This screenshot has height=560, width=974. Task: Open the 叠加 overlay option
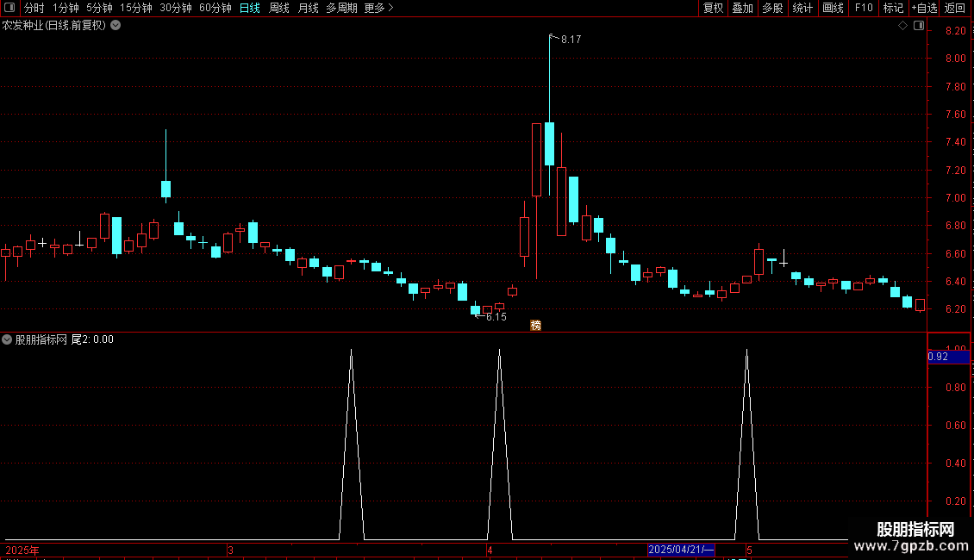pyautogui.click(x=743, y=8)
